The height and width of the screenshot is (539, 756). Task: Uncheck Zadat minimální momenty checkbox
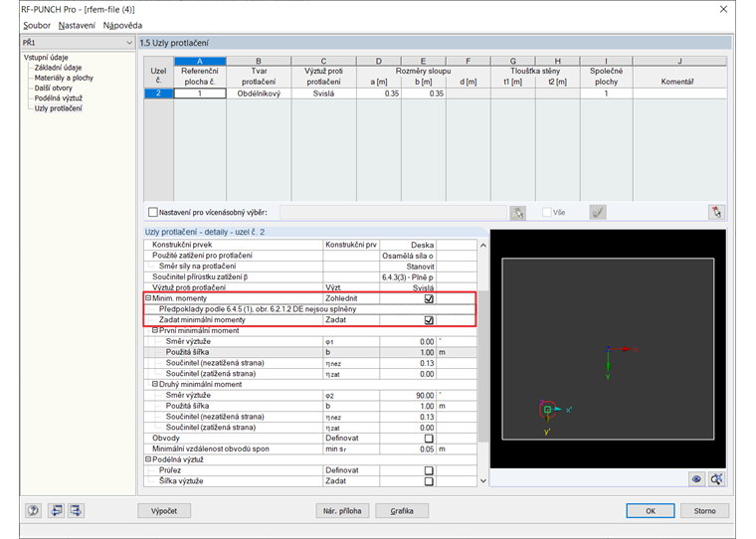(x=429, y=320)
